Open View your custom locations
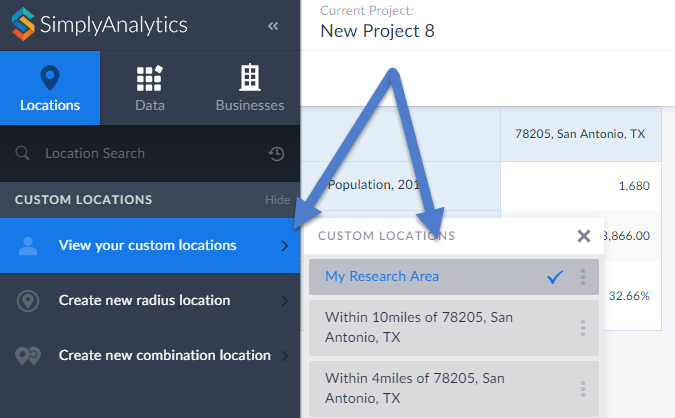Screen dimensions: 675x418 [x=150, y=245]
